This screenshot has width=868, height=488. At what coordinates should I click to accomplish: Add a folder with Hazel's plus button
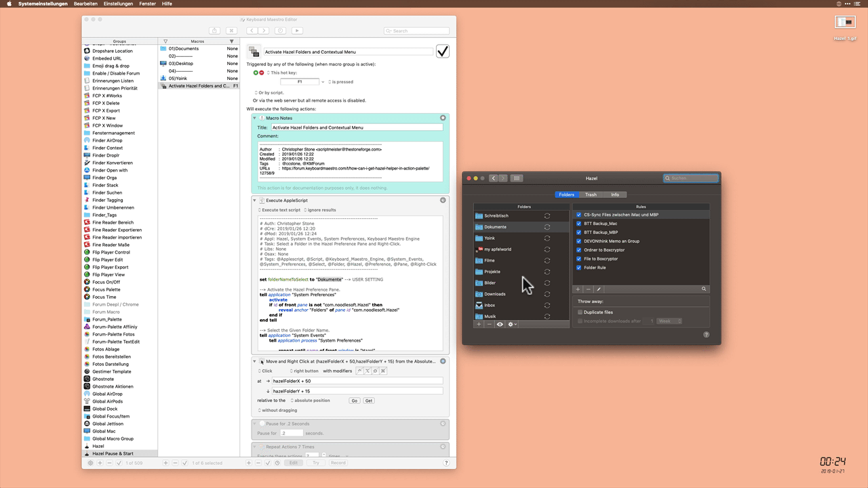click(x=479, y=325)
